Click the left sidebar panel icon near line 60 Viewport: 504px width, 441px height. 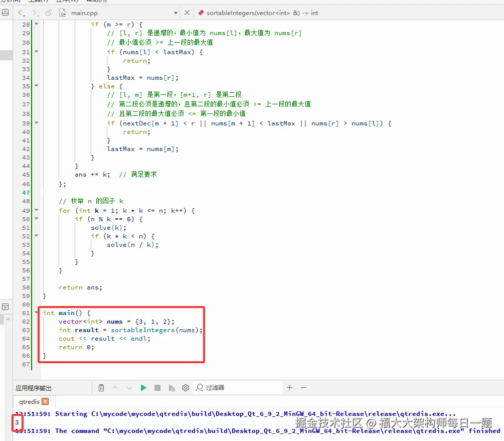tap(6, 307)
